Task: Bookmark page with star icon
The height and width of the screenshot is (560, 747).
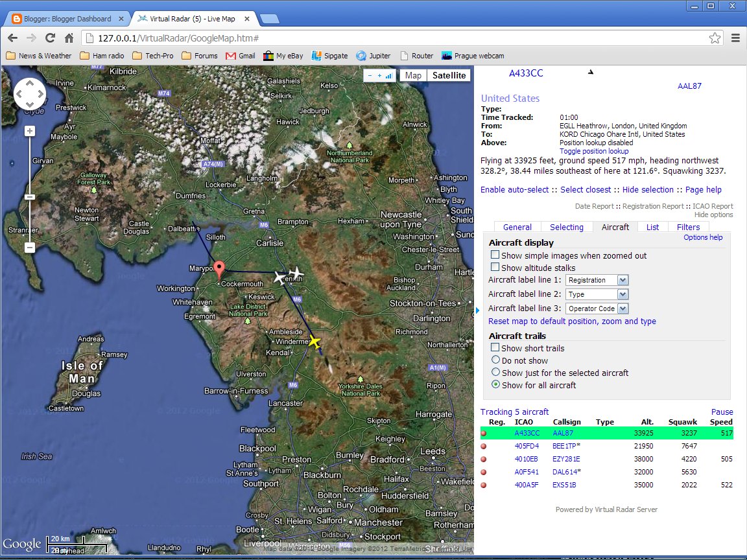Action: click(715, 38)
